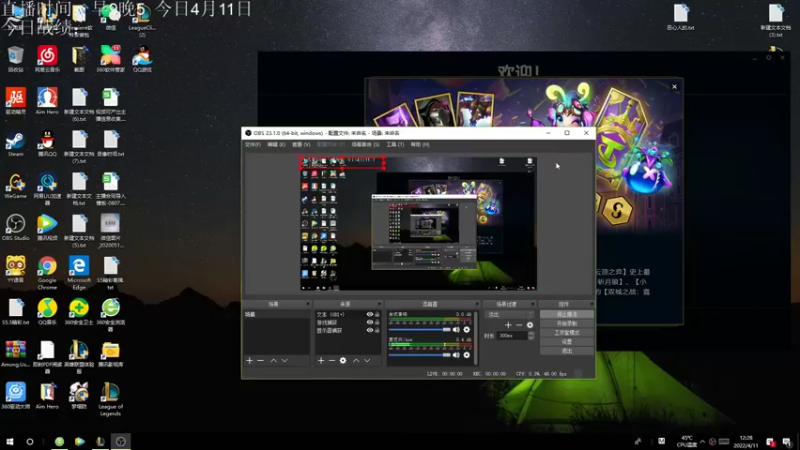Open the 文件(F) menu in OBS
Image resolution: width=800 pixels, height=450 pixels.
click(x=253, y=145)
